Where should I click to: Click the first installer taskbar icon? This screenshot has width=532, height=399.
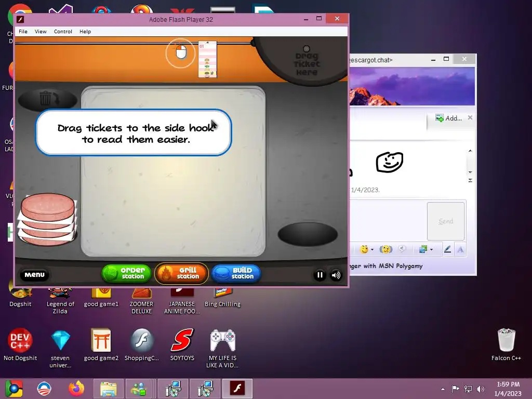[174, 389]
